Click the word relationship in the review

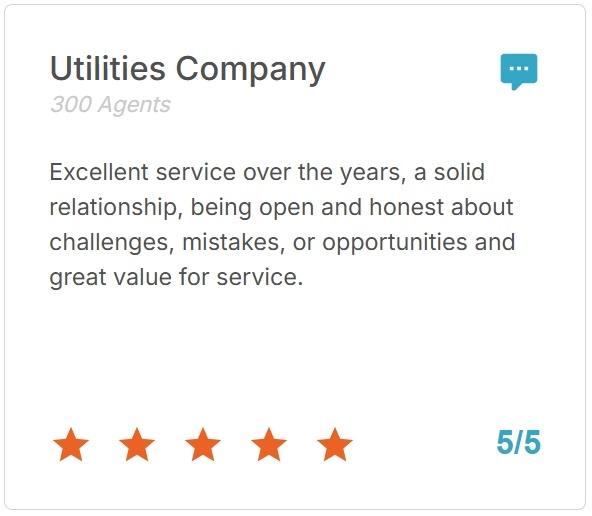pos(113,208)
